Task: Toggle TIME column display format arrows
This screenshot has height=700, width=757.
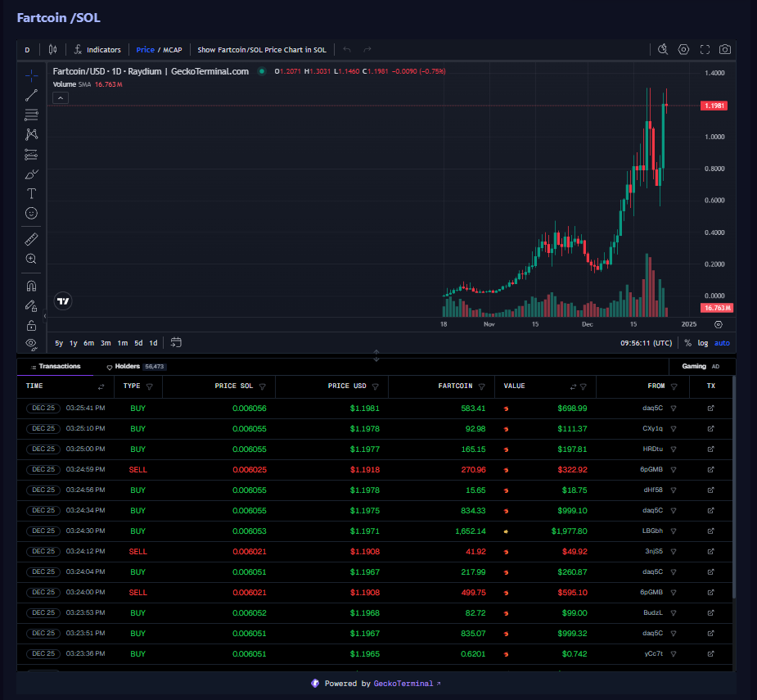Action: [x=101, y=387]
